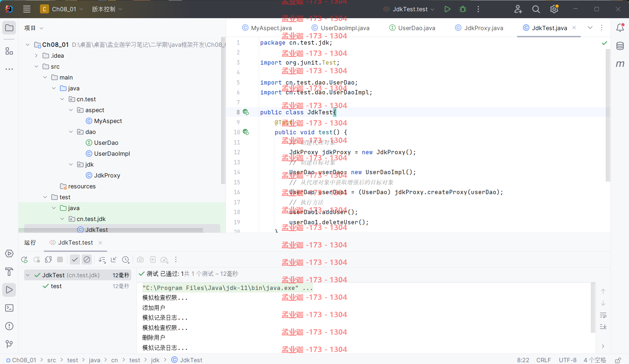Open JdkTest.test run configuration dropdown
629x364 pixels.
point(409,9)
